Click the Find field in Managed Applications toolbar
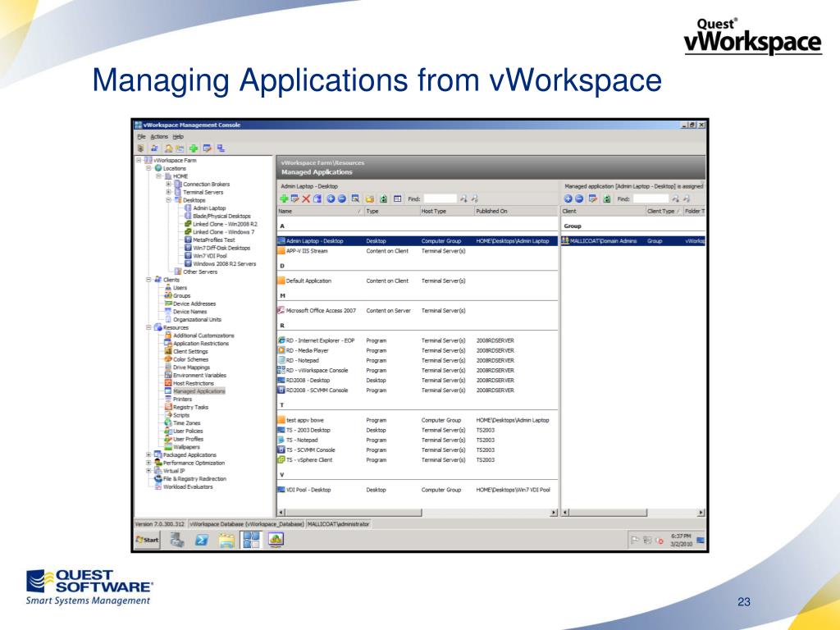Screen dimensions: 840x630 point(440,199)
